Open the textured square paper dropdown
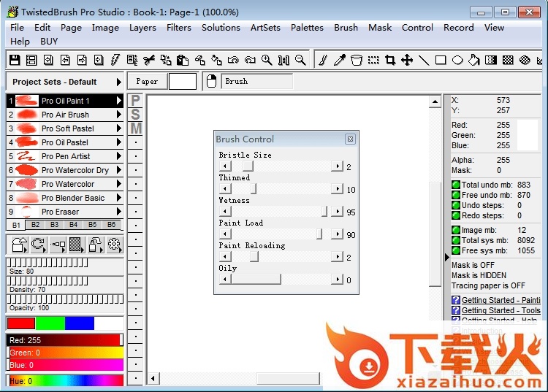548x392 pixels. click(x=77, y=245)
